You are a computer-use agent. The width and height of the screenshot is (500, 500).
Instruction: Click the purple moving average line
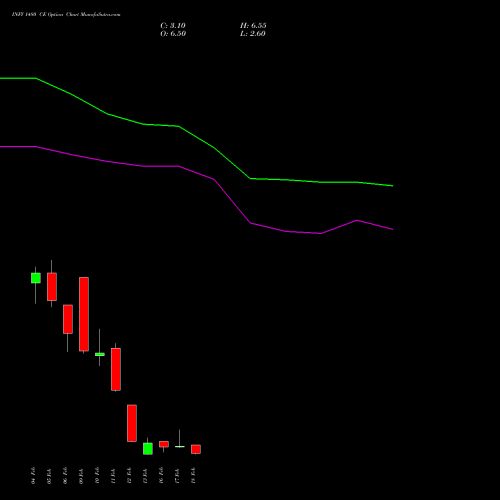pyautogui.click(x=213, y=179)
